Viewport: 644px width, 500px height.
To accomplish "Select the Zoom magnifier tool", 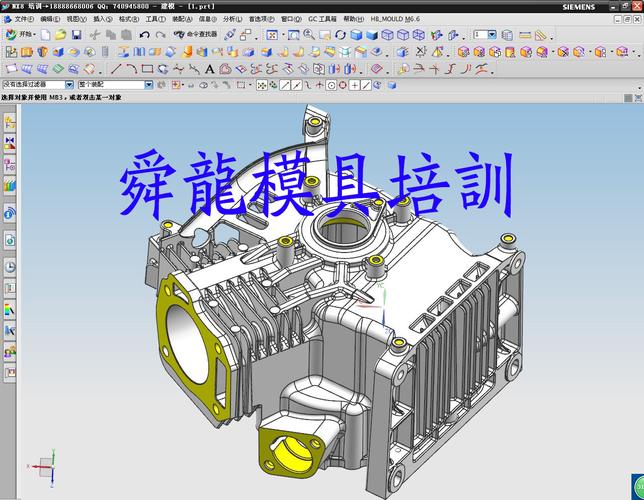I will pos(309,35).
